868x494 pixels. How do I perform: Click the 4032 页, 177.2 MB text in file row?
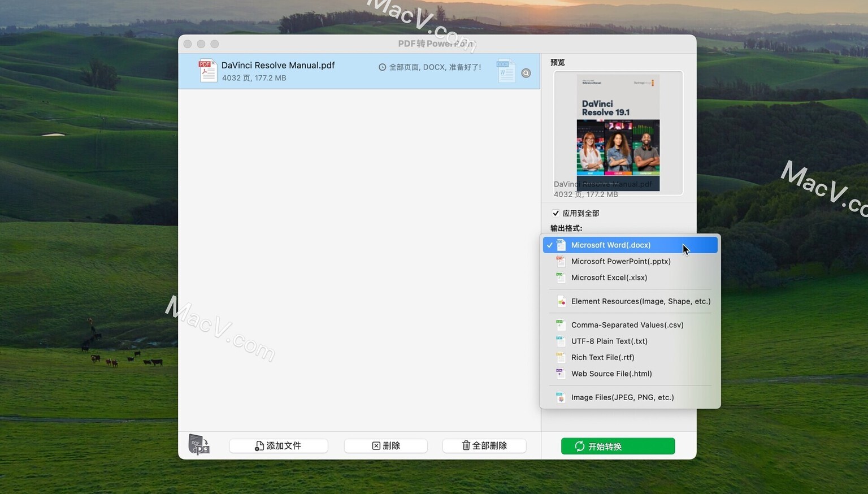click(x=254, y=78)
